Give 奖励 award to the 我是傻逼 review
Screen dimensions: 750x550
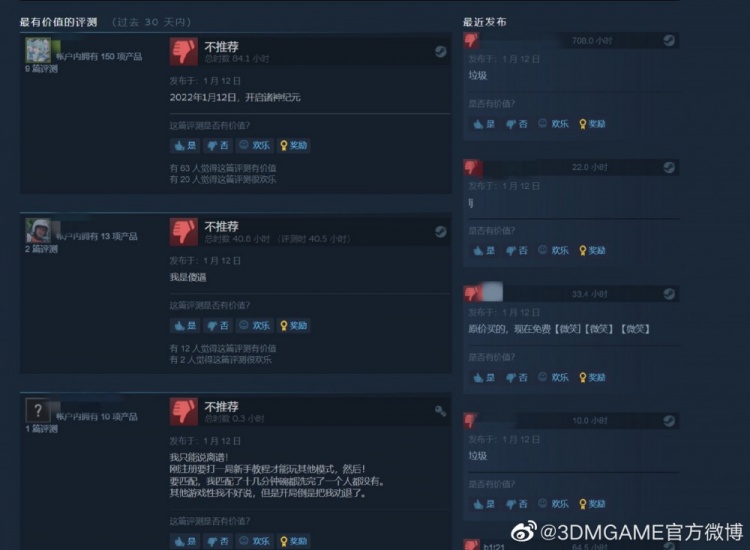[x=294, y=326]
